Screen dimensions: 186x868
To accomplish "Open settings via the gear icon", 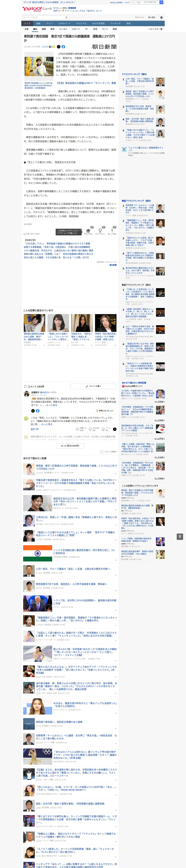I will pos(161,18).
